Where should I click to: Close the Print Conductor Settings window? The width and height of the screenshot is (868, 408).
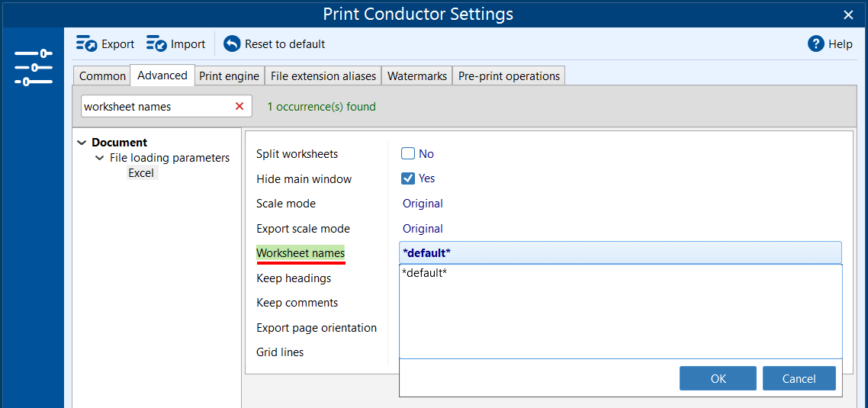pos(848,14)
